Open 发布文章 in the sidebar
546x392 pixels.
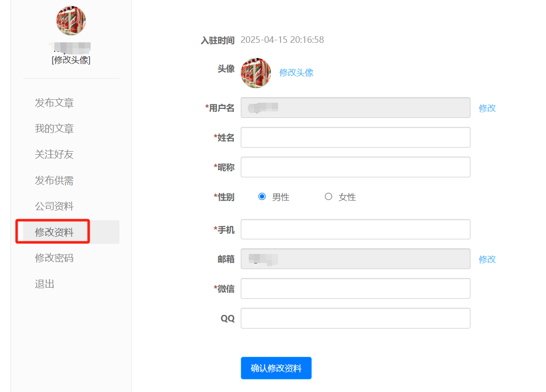(54, 103)
